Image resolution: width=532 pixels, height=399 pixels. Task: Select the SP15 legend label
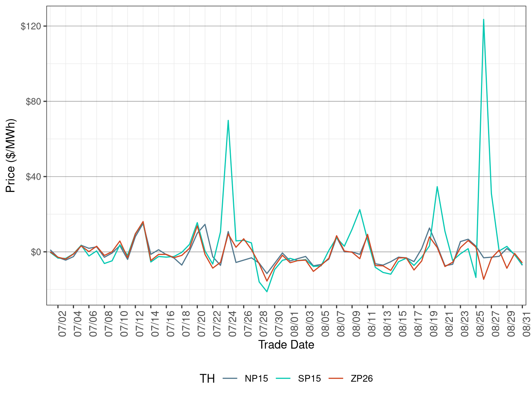tap(310, 379)
